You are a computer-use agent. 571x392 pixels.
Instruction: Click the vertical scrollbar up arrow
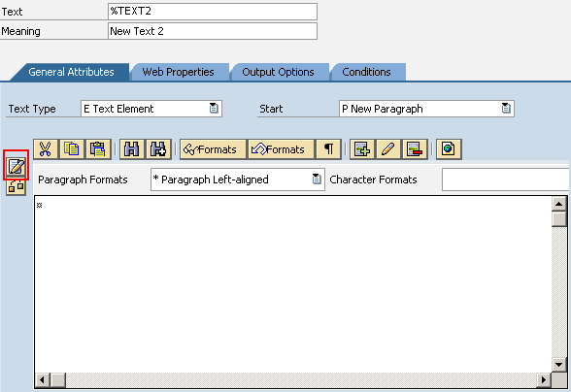(559, 204)
